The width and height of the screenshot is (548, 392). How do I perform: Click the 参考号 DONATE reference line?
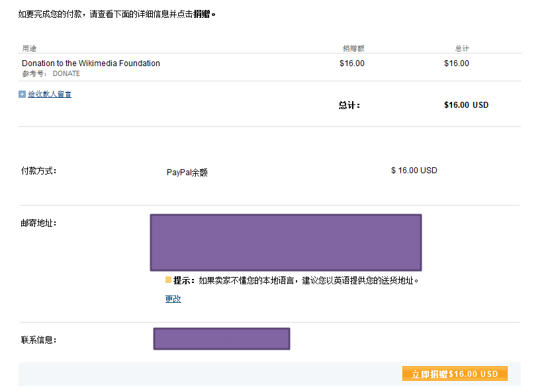coord(51,73)
